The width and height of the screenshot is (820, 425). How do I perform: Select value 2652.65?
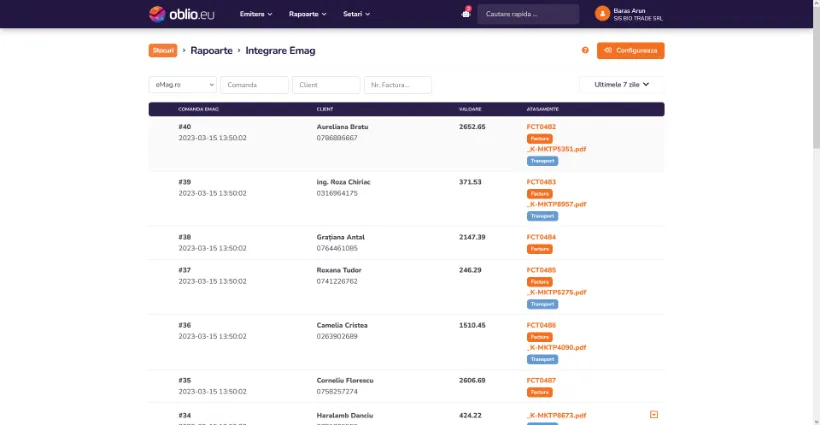(472, 127)
